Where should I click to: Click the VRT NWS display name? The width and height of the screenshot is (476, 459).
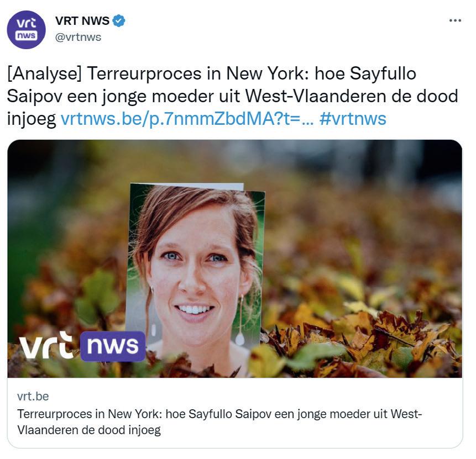click(x=82, y=21)
